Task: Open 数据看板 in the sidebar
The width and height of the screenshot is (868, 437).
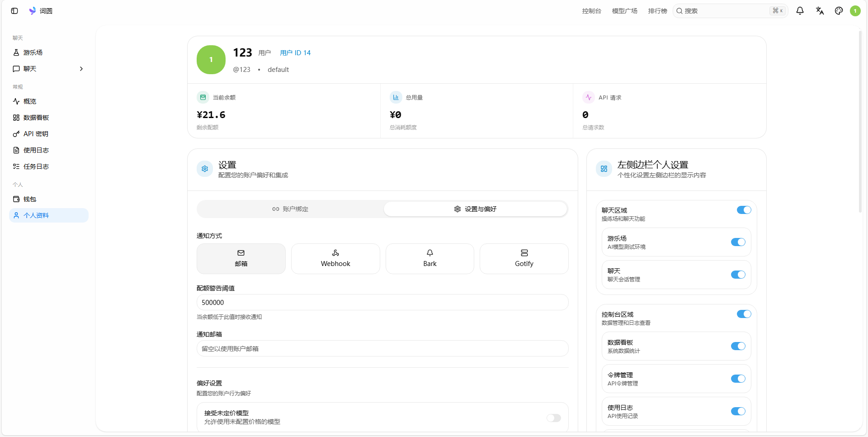Action: [x=49, y=118]
